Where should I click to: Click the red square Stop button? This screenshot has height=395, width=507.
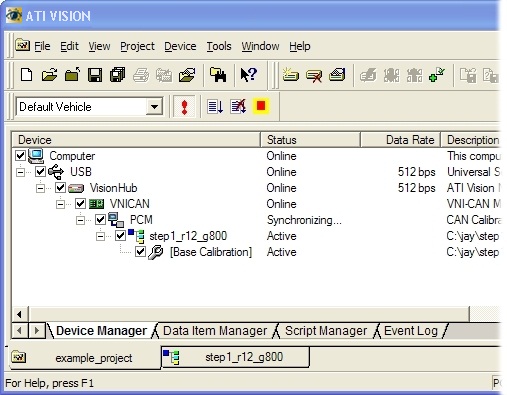[261, 106]
